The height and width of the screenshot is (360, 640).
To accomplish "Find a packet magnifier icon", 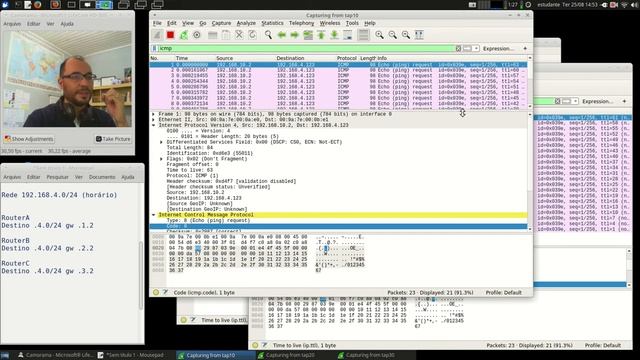I will [x=268, y=35].
